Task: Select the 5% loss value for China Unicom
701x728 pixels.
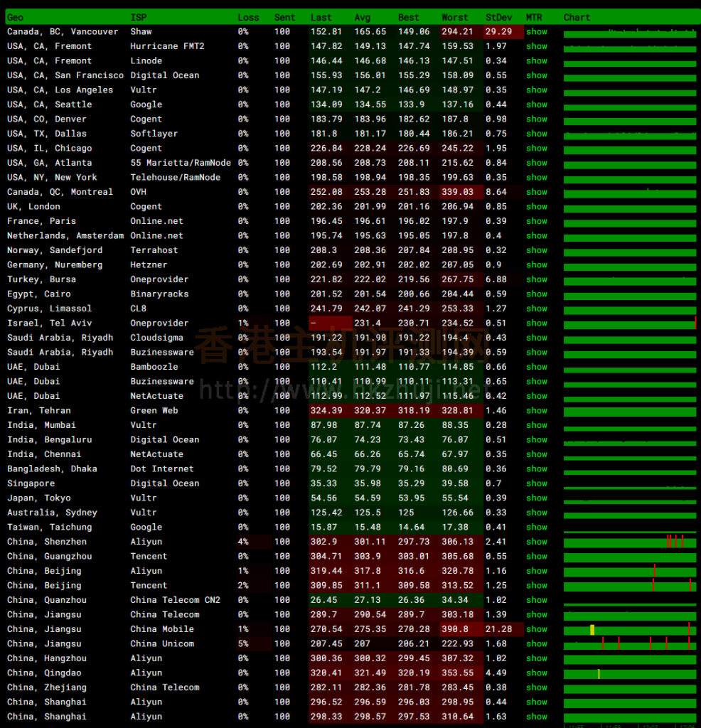Action: coord(243,643)
